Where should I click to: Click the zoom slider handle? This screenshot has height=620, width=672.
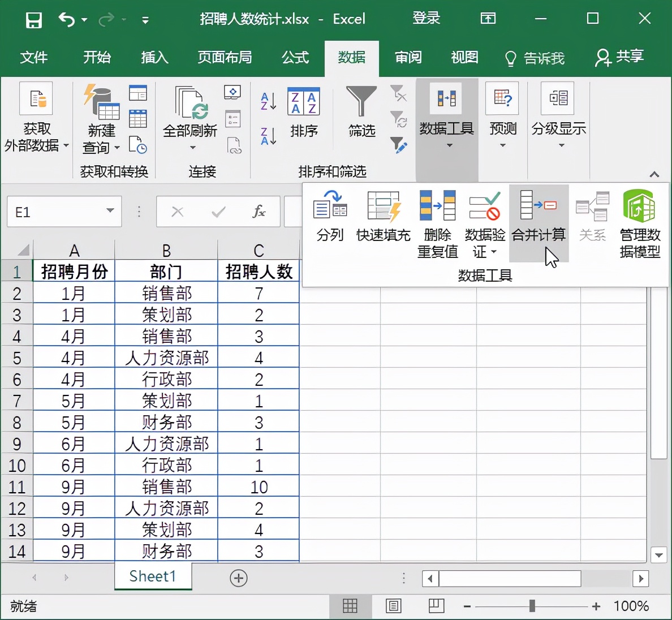coord(532,606)
